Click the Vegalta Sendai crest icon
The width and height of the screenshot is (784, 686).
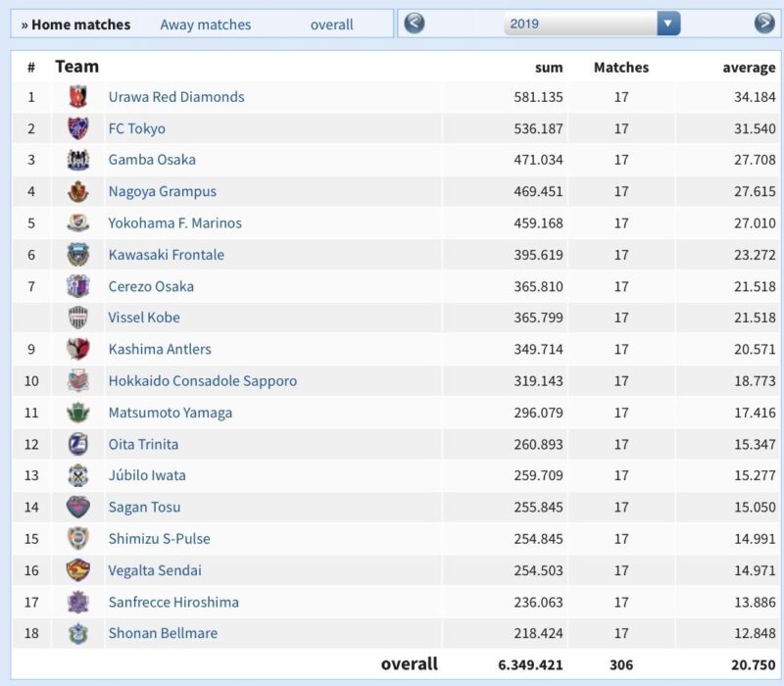pyautogui.click(x=78, y=570)
